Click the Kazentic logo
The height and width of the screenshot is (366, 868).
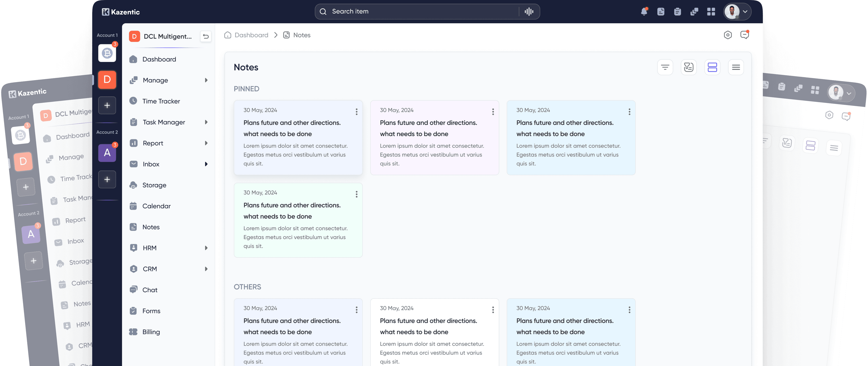121,12
